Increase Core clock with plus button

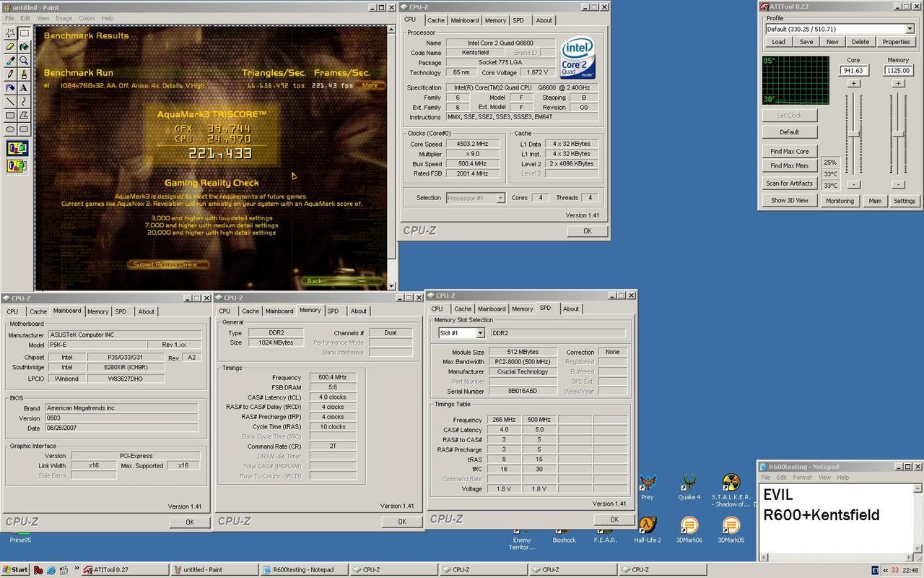click(853, 83)
